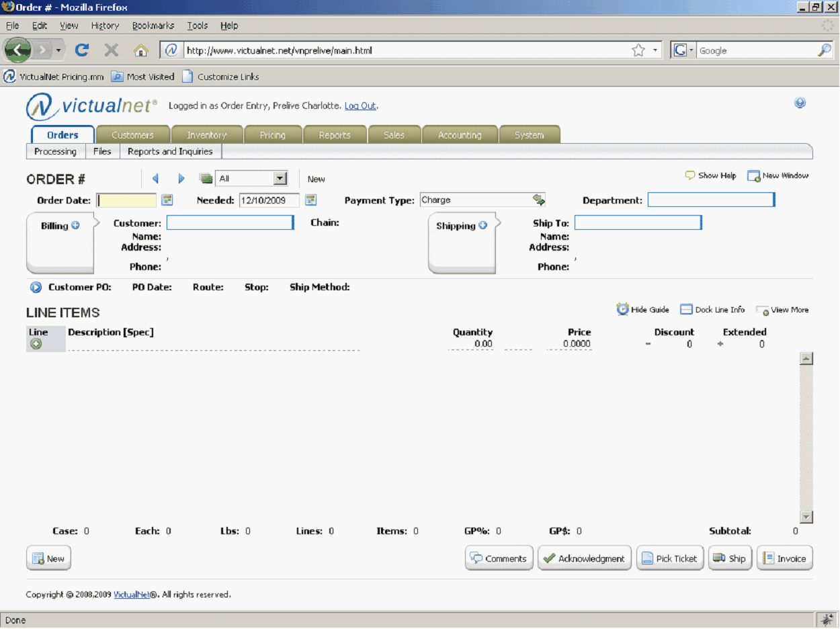Click the Invoice button
This screenshot has height=629, width=840.
pyautogui.click(x=784, y=558)
